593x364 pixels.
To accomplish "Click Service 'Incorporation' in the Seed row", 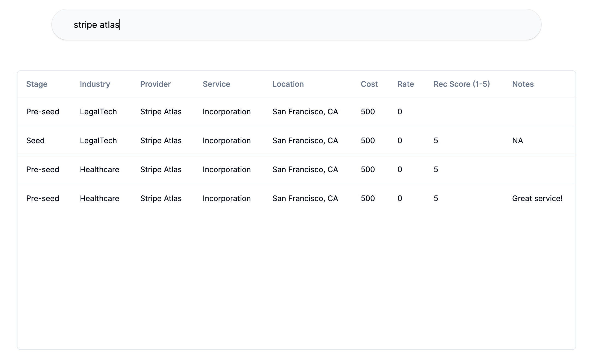I will pos(227,141).
